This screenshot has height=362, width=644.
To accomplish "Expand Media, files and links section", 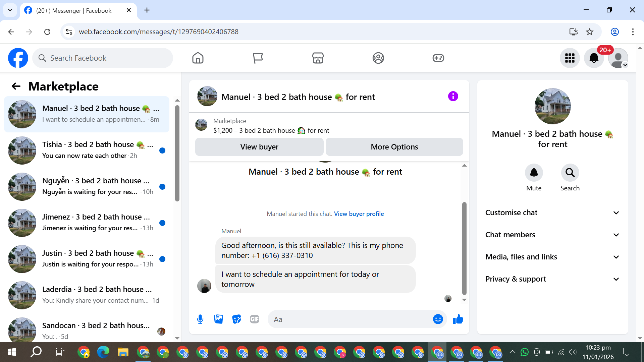I will (x=552, y=257).
